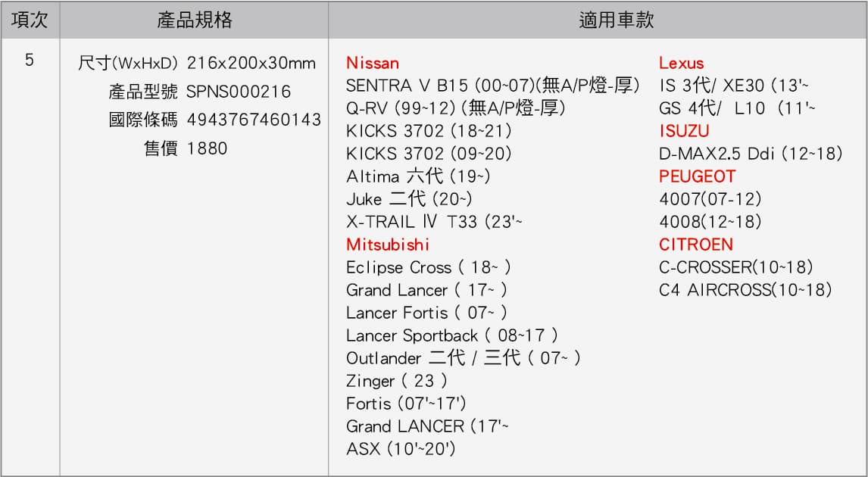Click the Eclipse Cross (18~) entry

[429, 268]
